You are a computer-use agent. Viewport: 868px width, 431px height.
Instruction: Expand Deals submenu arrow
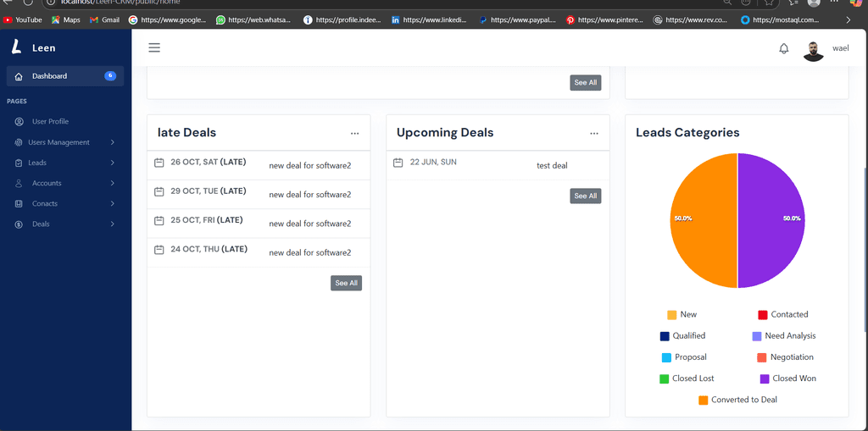(x=113, y=224)
